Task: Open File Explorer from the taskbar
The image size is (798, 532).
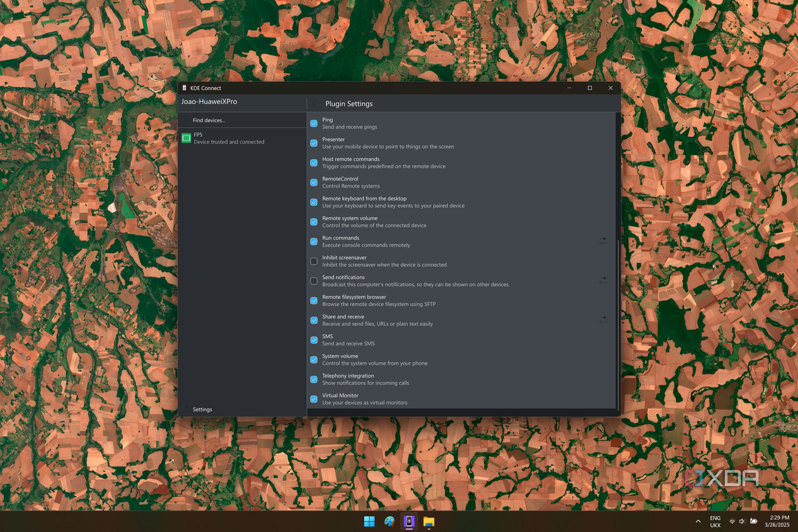Action: click(x=429, y=521)
